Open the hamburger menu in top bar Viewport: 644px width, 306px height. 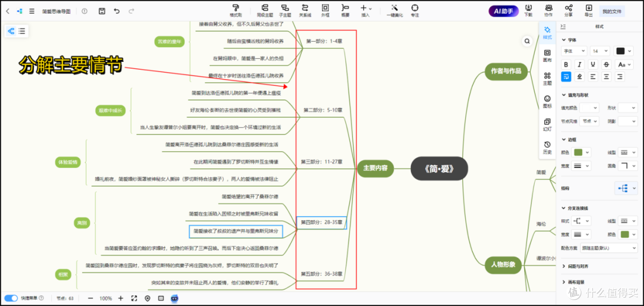click(32, 11)
